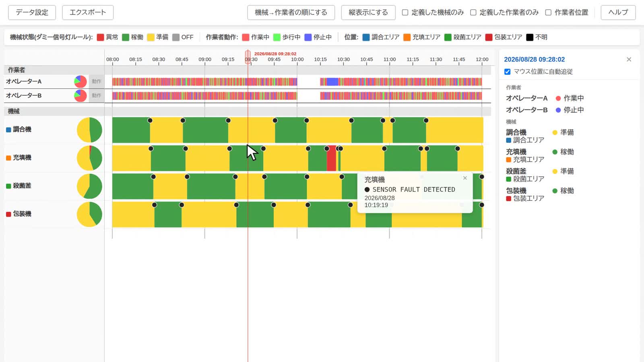This screenshot has width=644, height=362.
Task: Click the 稼働 green legend swatch
Action: pos(126,37)
